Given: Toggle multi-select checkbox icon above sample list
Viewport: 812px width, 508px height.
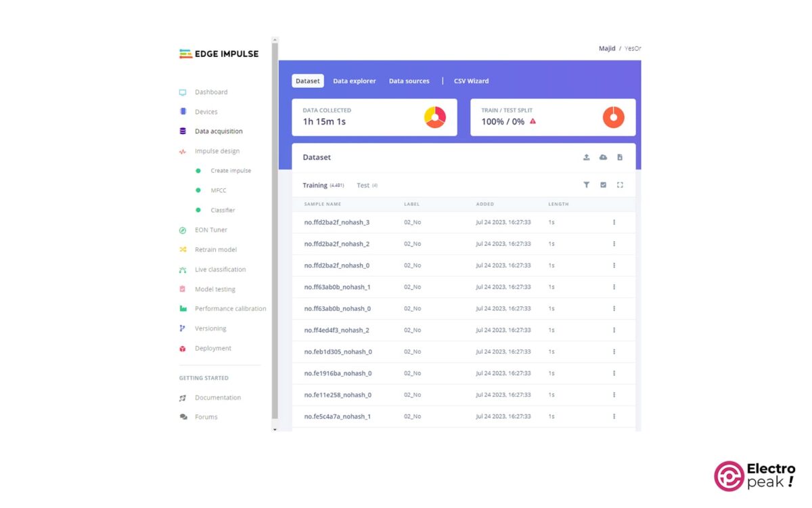Looking at the screenshot, I should [603, 185].
